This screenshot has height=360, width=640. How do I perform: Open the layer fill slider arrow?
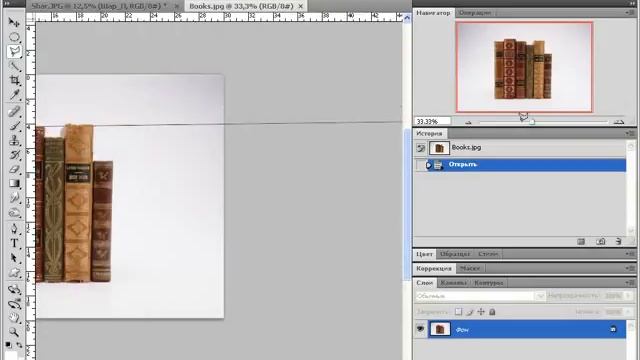tap(629, 312)
